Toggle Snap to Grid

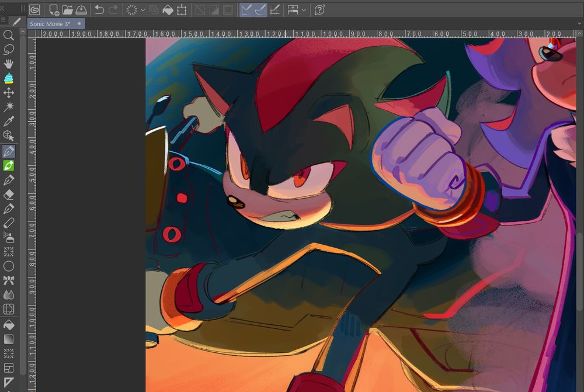274,10
